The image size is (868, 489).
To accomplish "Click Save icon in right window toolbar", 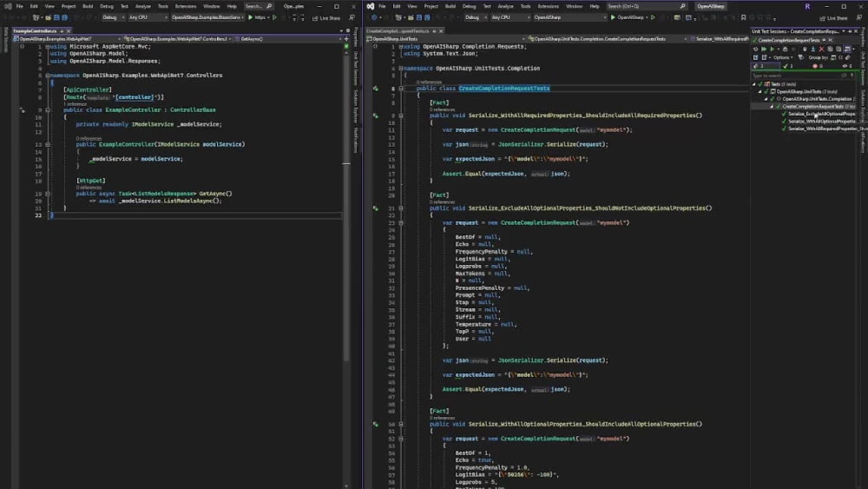I will point(419,17).
